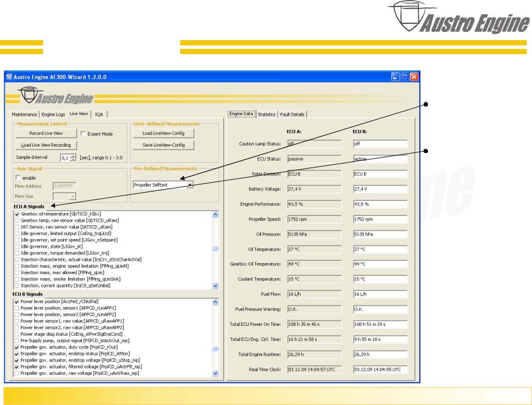Viewport: 532px width, 405px height.
Task: Switch to the Maintenance tab
Action: click(24, 115)
